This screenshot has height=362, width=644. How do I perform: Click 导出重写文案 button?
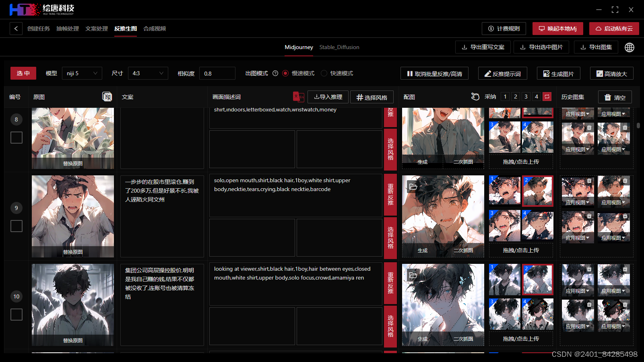click(483, 47)
